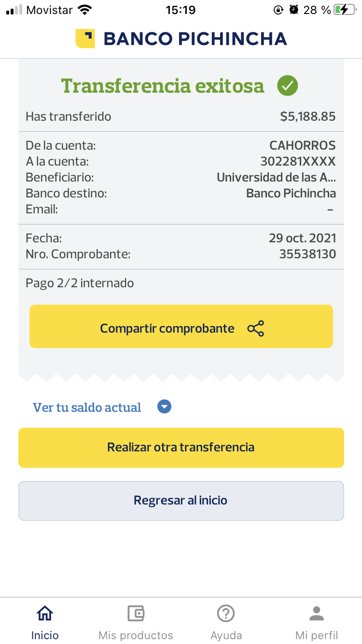Tap the share icon on Compartir comprobante

[x=256, y=328]
